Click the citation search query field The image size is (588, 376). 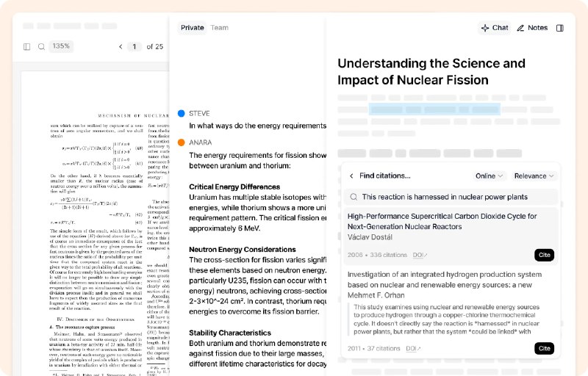pyautogui.click(x=451, y=197)
